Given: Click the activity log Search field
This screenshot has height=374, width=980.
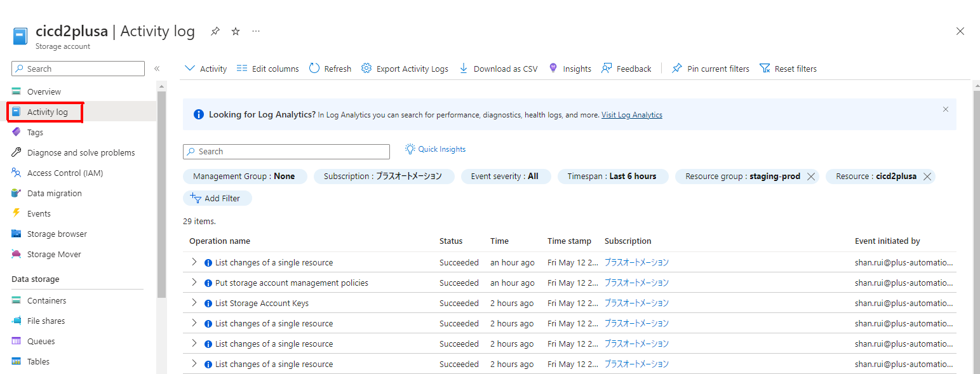Looking at the screenshot, I should pos(286,152).
